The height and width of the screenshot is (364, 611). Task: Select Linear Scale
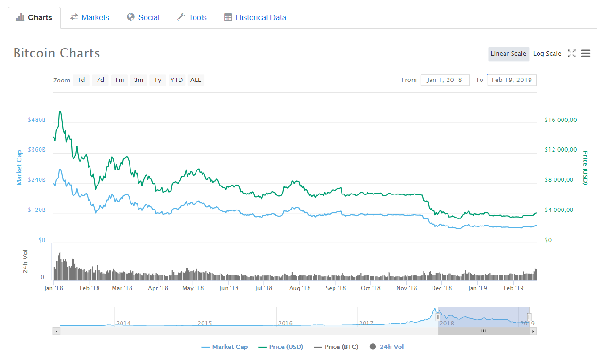click(x=508, y=54)
